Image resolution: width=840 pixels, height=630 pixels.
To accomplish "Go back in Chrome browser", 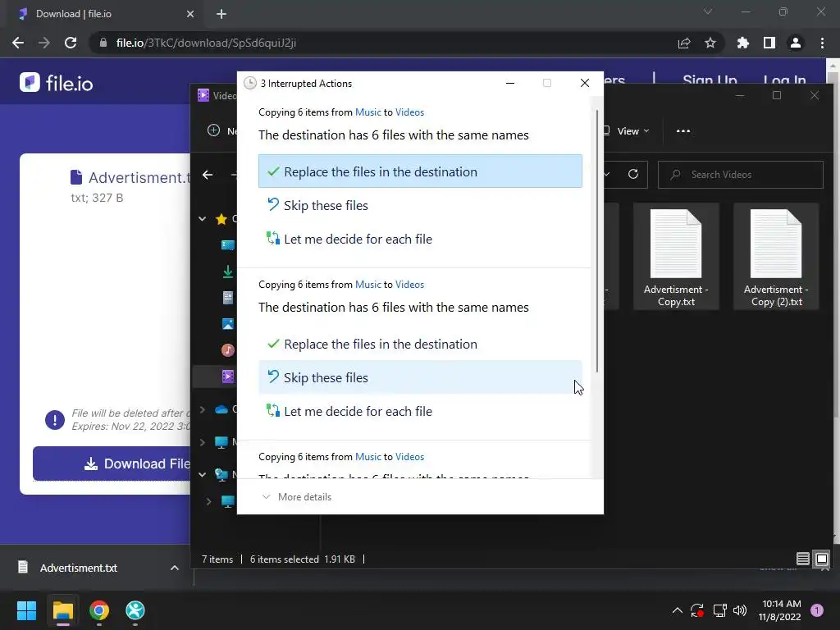I will (x=18, y=43).
